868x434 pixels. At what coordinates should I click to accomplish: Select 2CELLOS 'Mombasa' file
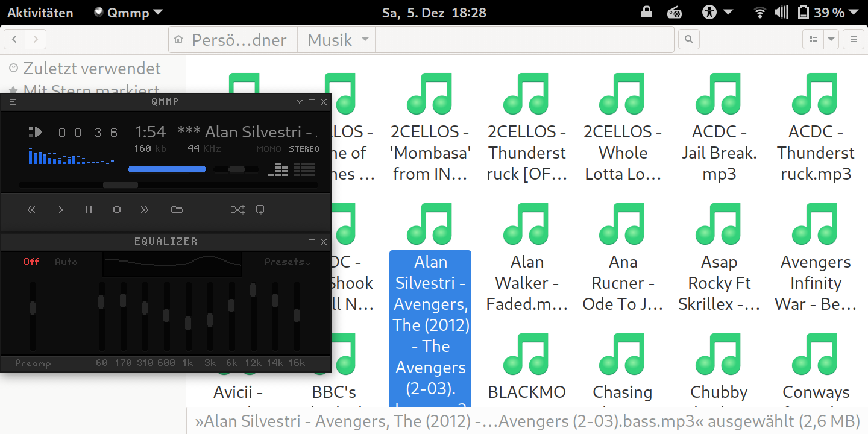pos(430,128)
